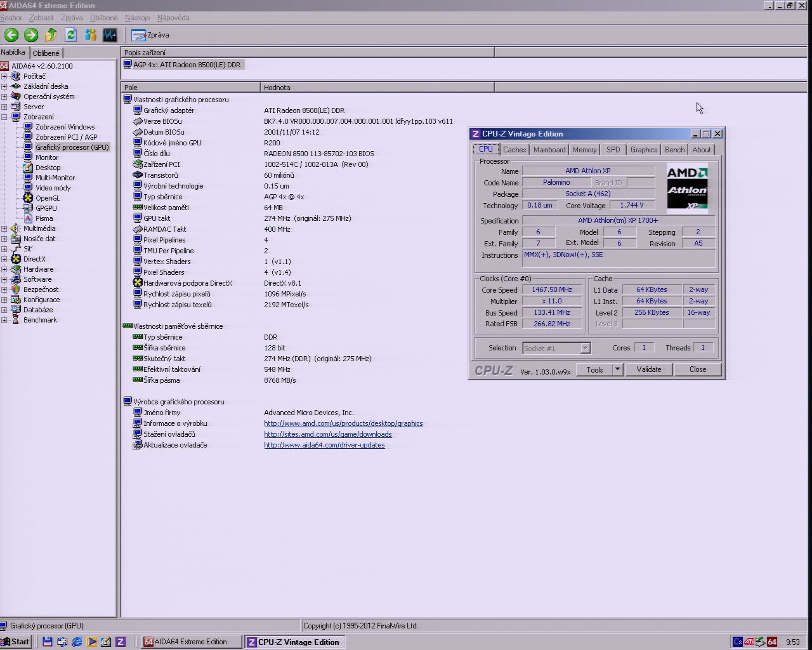Click the Písma fonts icon
Image resolution: width=812 pixels, height=650 pixels.
[28, 218]
